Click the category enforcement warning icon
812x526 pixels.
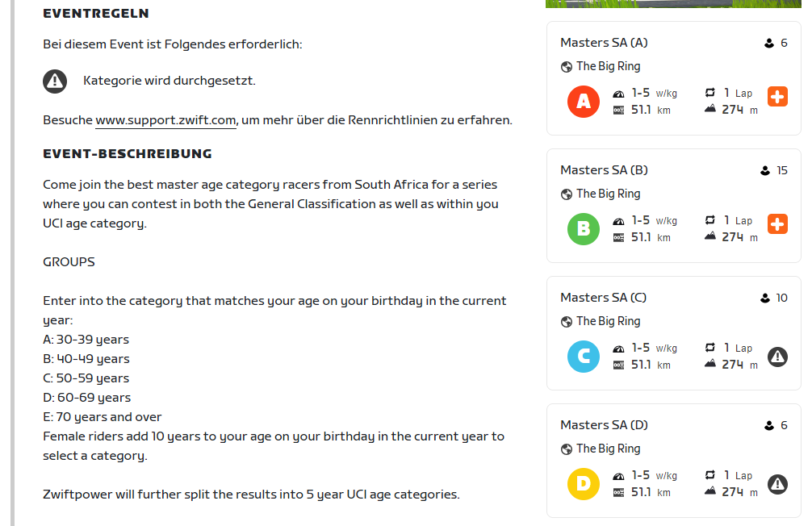pos(54,81)
